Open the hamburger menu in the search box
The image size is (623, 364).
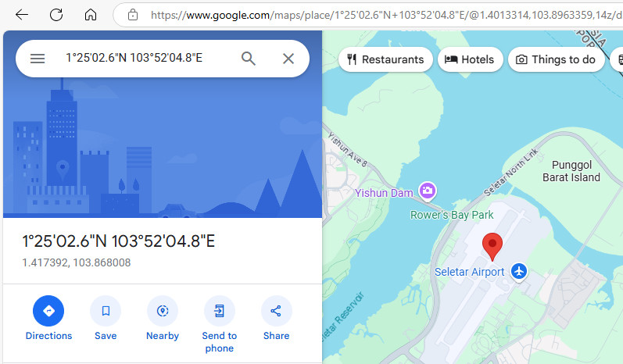[x=38, y=59]
